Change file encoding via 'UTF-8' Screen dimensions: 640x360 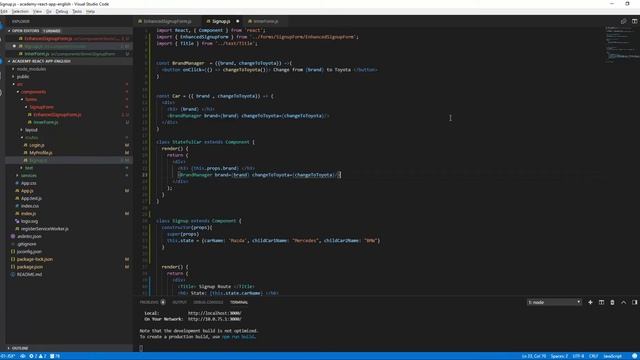click(x=578, y=356)
